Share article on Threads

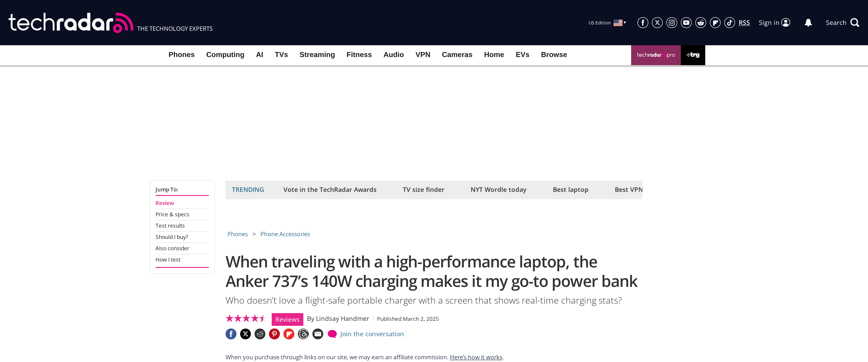[x=303, y=334]
